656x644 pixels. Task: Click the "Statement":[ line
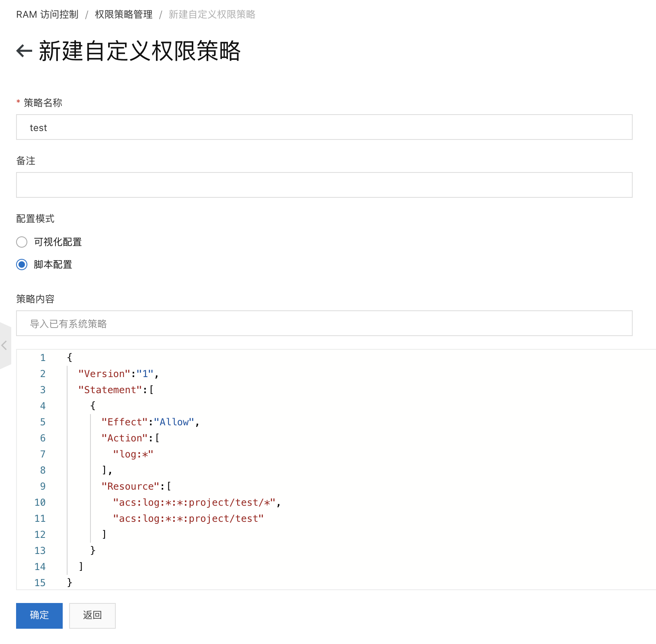(x=116, y=390)
